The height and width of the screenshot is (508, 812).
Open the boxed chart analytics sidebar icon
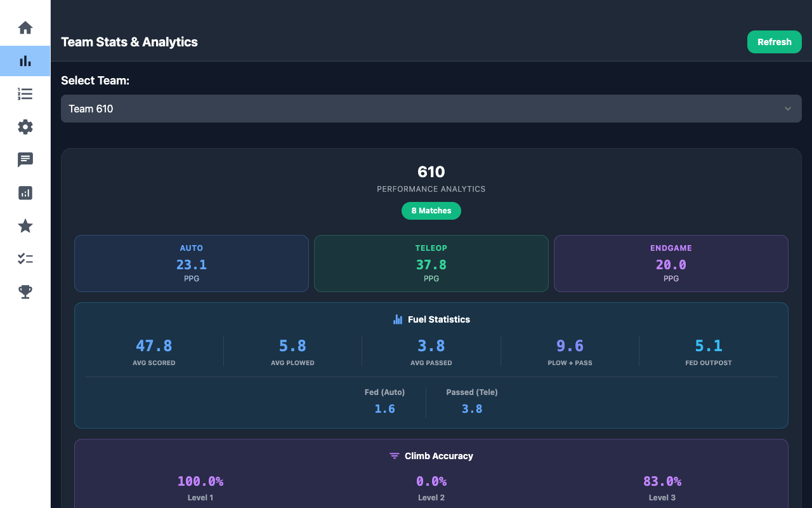pyautogui.click(x=25, y=193)
